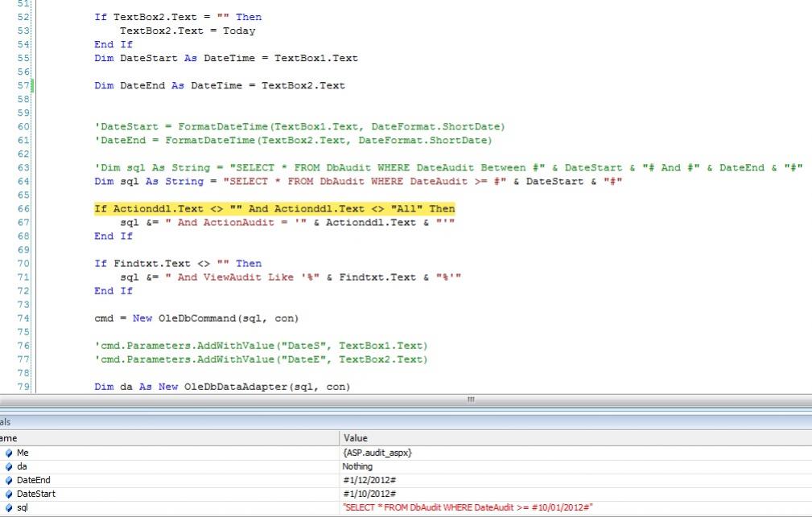This screenshot has height=517, width=812.
Task: Click End If on line 72
Action: tap(113, 291)
